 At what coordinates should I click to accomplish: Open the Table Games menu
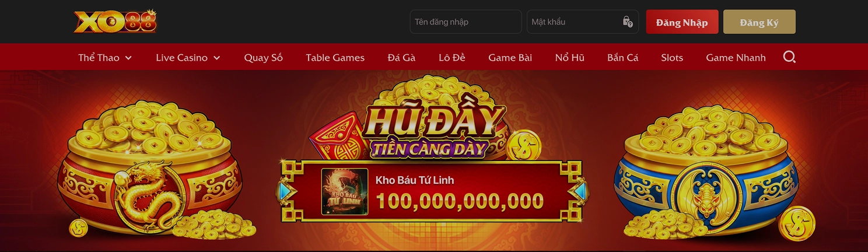coord(335,57)
